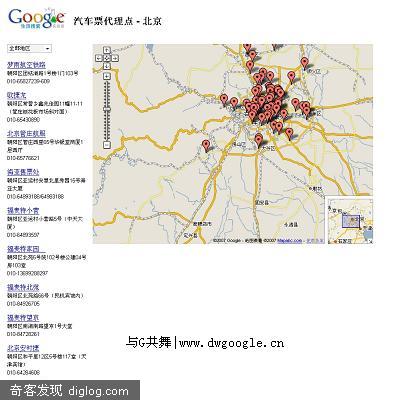Open the agent link above phone 010-64893188
The image size is (408, 400).
pos(23,172)
